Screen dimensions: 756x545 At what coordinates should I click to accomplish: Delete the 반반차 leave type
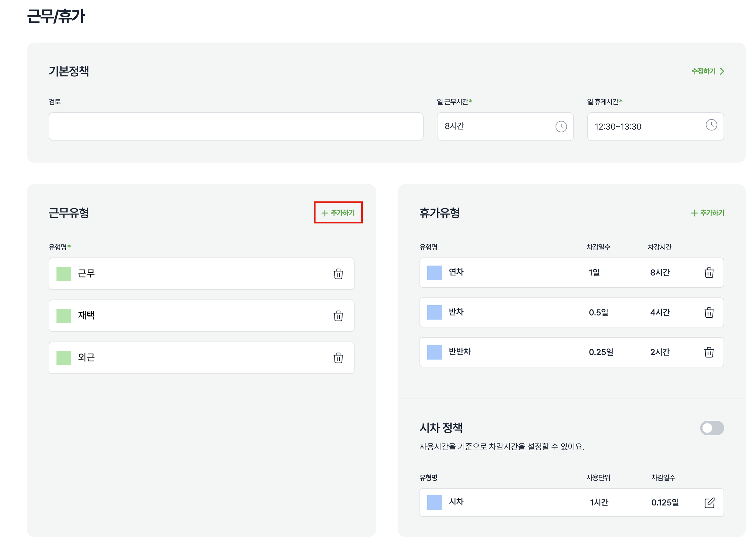[x=709, y=352]
